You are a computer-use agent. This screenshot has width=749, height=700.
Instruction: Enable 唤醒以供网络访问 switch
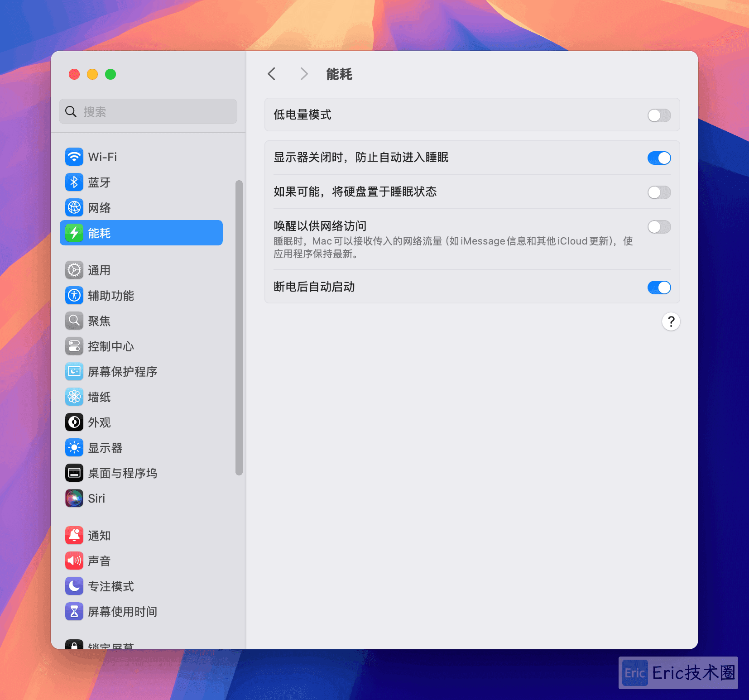659,227
